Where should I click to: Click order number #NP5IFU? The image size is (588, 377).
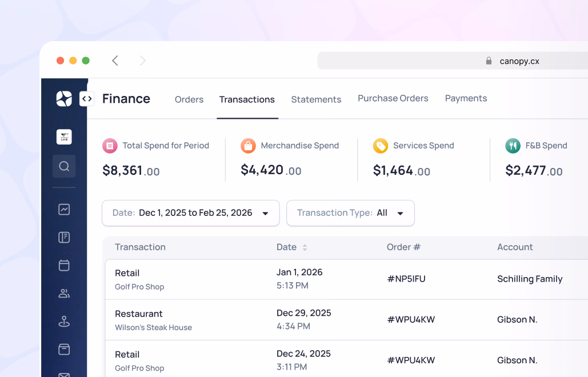[406, 279]
